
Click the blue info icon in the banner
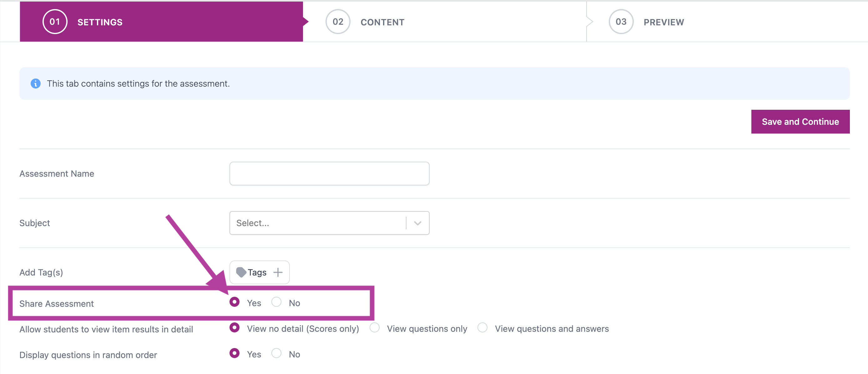(x=35, y=83)
